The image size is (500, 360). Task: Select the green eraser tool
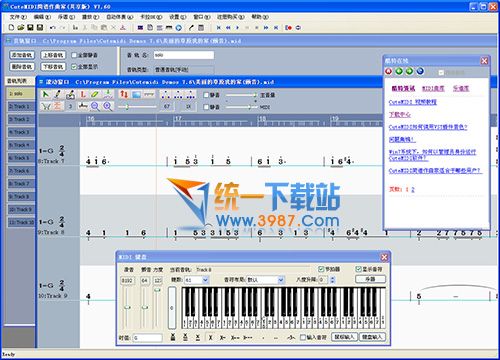[95, 95]
